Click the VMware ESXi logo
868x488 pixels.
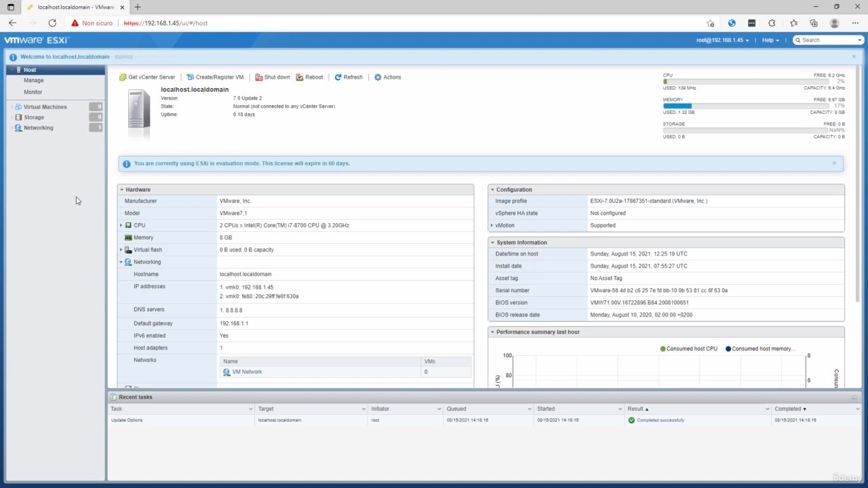pos(37,40)
